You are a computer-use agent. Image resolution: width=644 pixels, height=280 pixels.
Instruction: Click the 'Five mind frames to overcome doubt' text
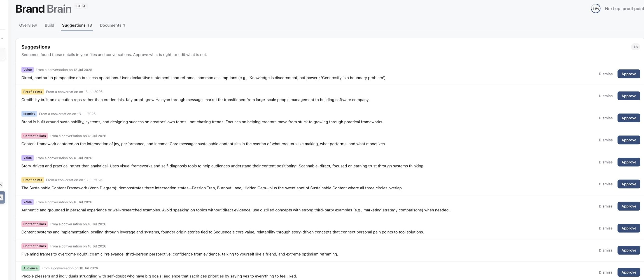[x=180, y=254]
